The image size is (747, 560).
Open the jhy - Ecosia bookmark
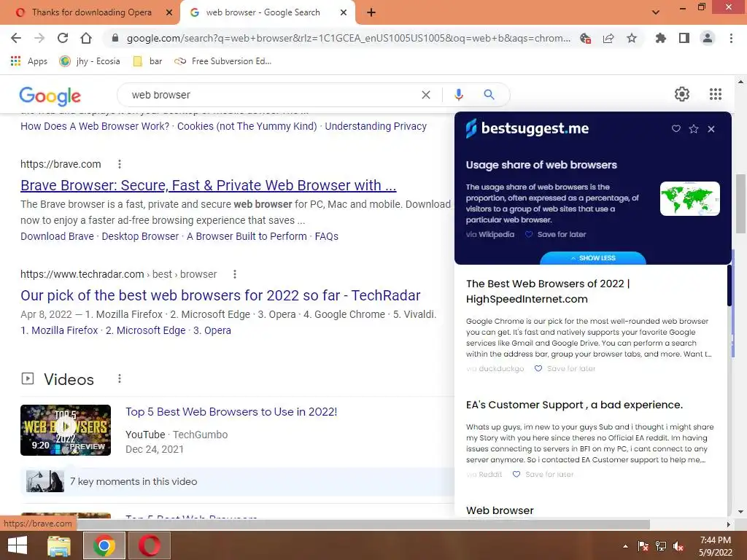[90, 61]
